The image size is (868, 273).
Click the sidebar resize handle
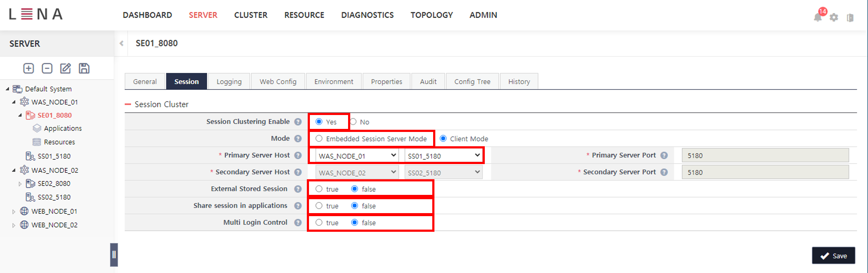click(x=114, y=255)
